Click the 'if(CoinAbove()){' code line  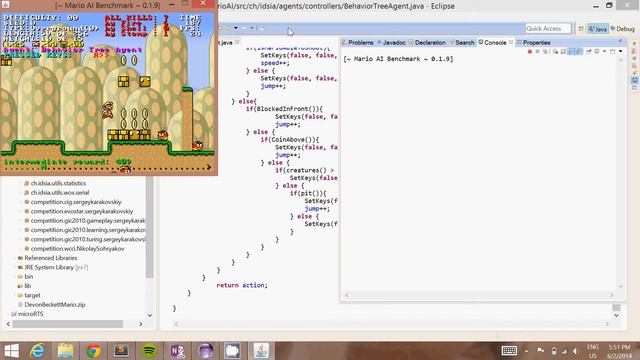pyautogui.click(x=290, y=140)
